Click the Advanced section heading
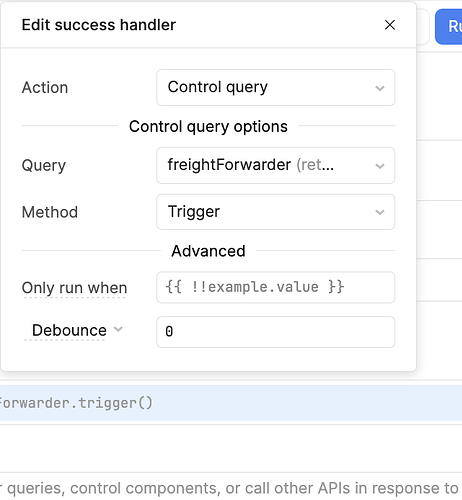 coord(208,251)
